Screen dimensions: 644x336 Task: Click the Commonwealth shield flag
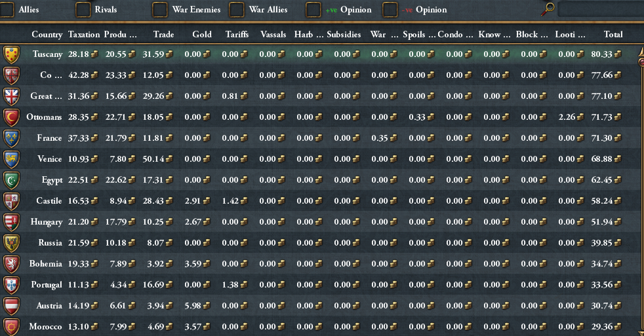pos(11,75)
